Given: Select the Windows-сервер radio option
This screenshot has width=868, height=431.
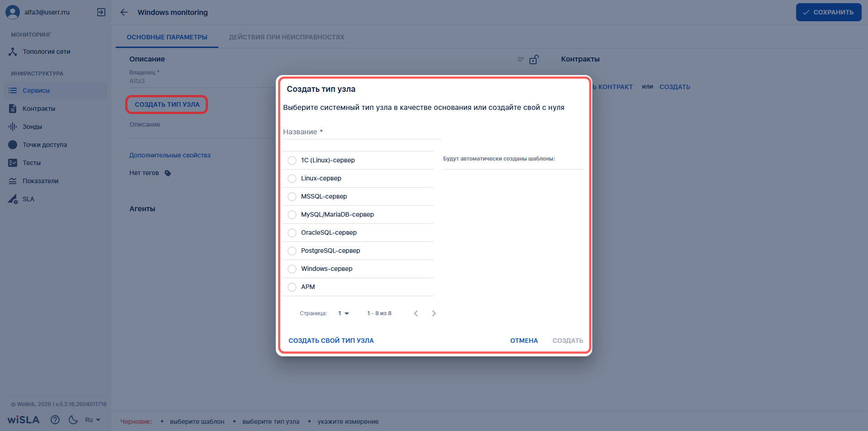Looking at the screenshot, I should (x=292, y=269).
